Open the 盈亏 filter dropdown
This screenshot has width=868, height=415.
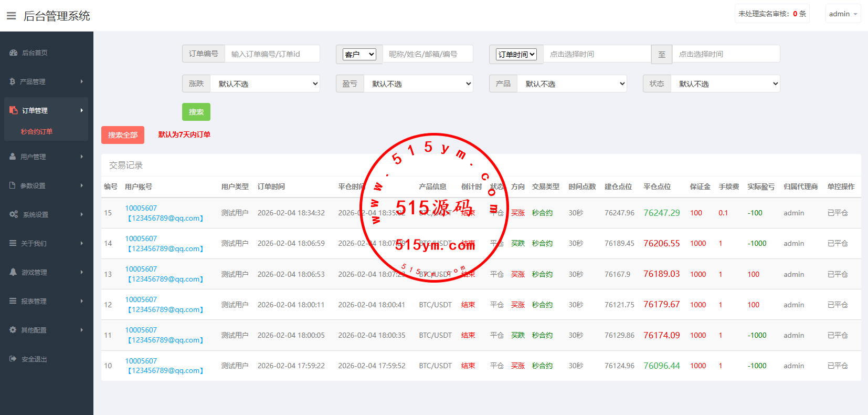pyautogui.click(x=418, y=84)
